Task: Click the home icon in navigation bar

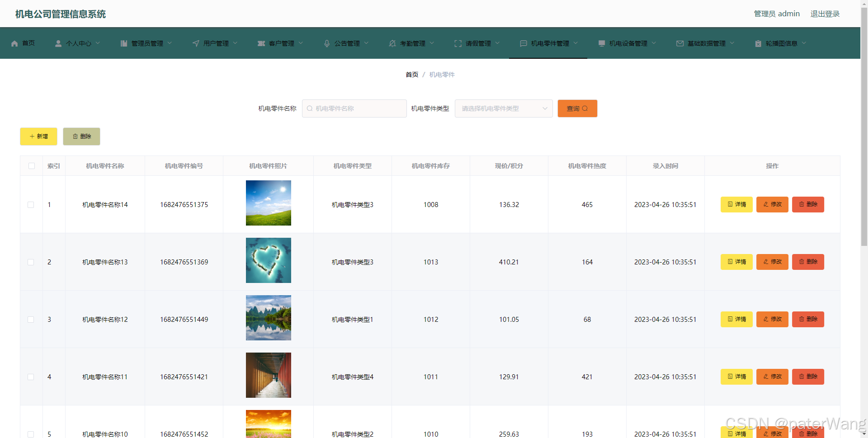Action: pyautogui.click(x=14, y=43)
